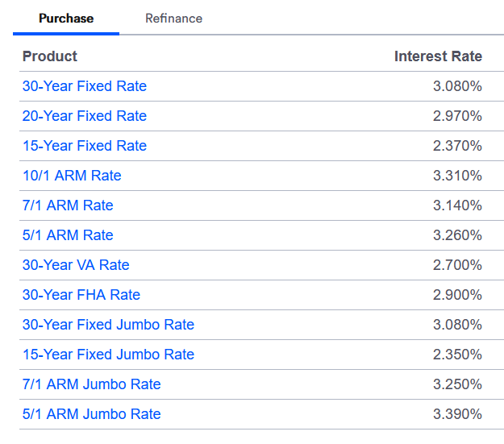The image size is (504, 444).
Task: Click the 2.700% rate for 30-Year VA
Action: [457, 265]
